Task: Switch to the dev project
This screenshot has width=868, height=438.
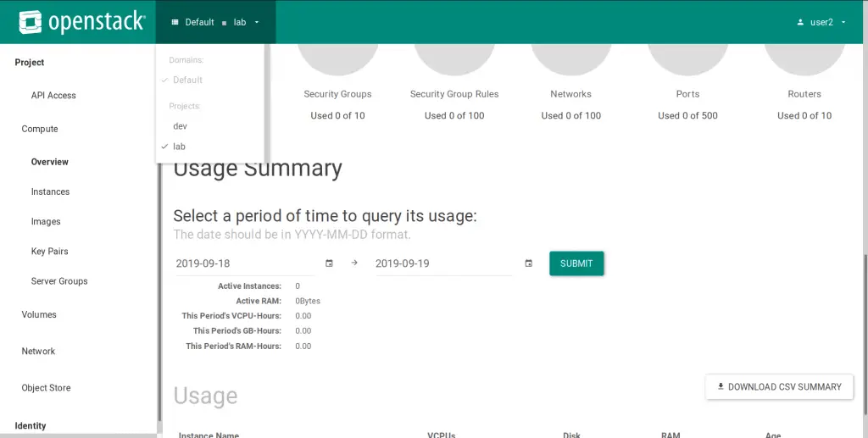Action: (x=180, y=126)
